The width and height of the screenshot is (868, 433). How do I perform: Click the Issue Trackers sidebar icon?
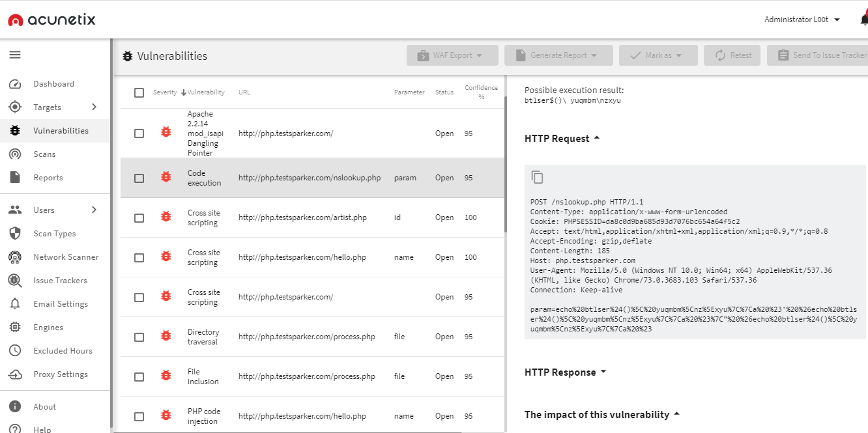15,281
